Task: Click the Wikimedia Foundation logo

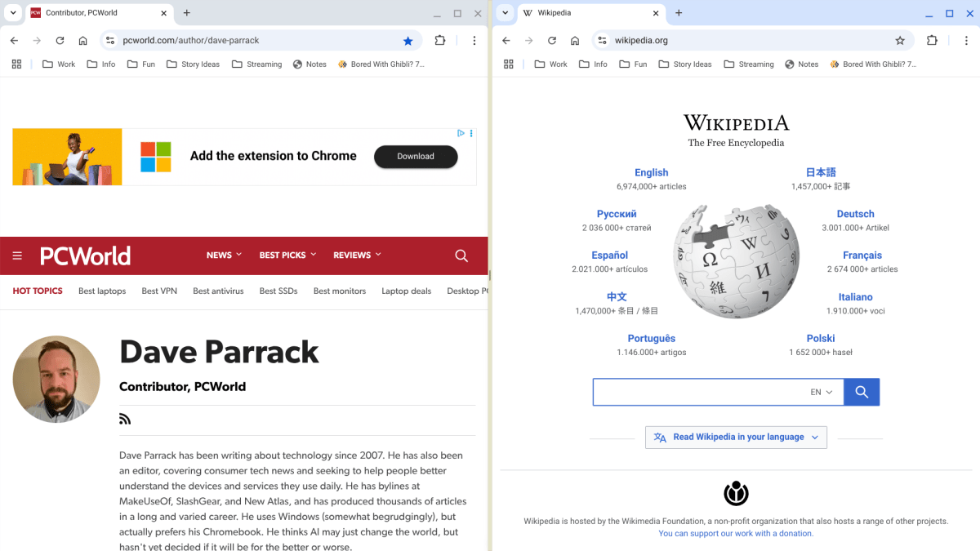Action: (x=736, y=493)
